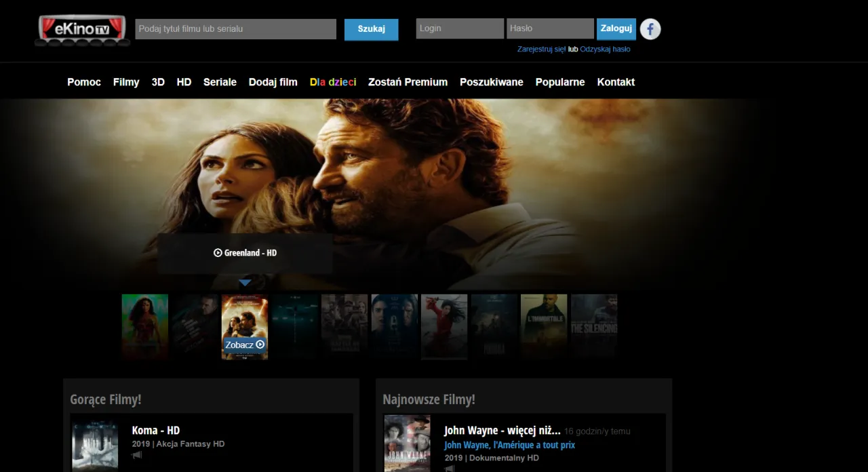The height and width of the screenshot is (472, 868).
Task: Click the Szukaj search button
Action: tap(371, 29)
